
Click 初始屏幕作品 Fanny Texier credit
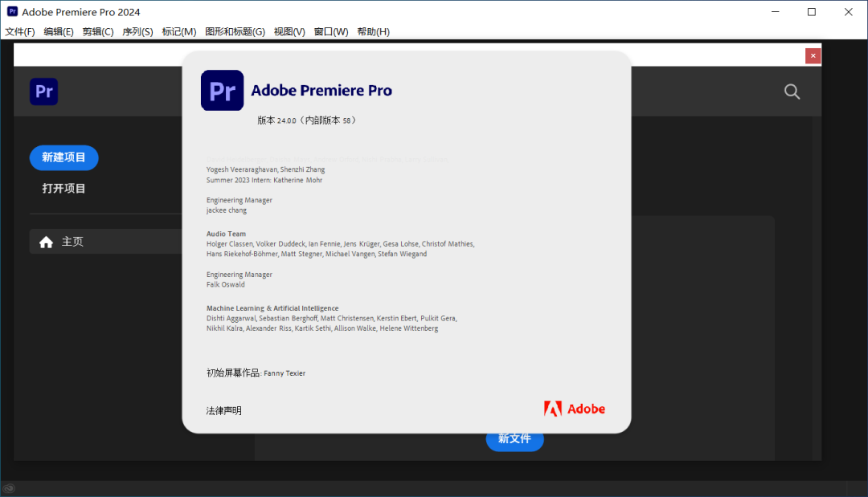tap(256, 373)
